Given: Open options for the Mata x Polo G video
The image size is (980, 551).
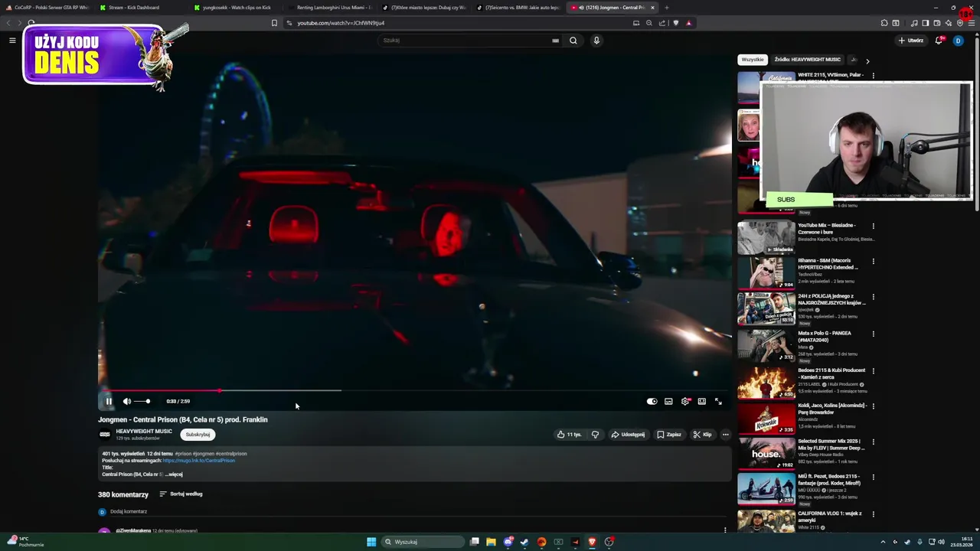Looking at the screenshot, I should (873, 334).
